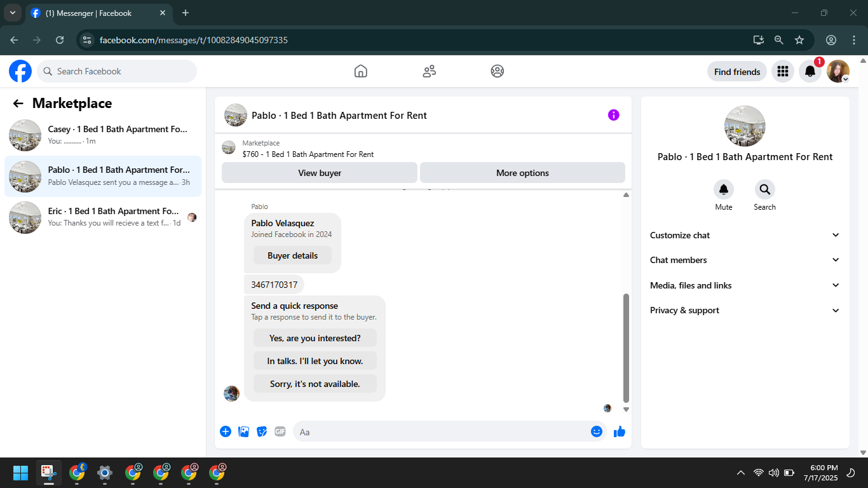Expand Chat members section
Image resolution: width=868 pixels, height=488 pixels.
click(745, 260)
